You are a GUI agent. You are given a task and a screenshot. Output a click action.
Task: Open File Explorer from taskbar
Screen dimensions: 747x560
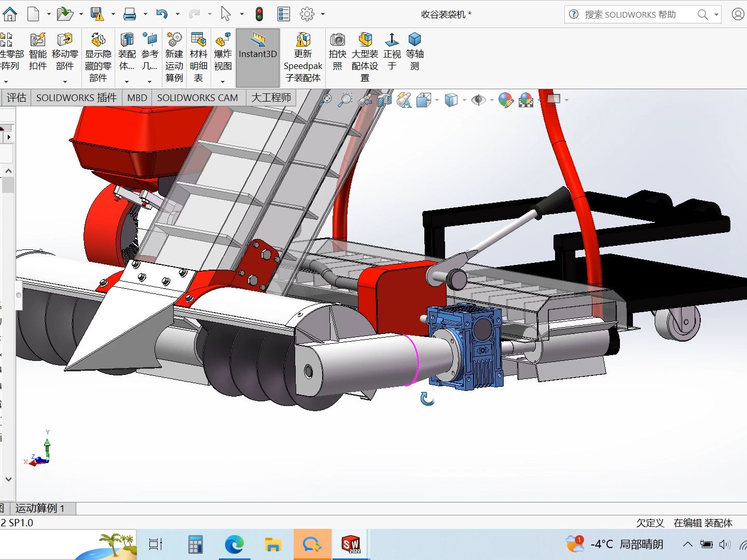point(273,544)
